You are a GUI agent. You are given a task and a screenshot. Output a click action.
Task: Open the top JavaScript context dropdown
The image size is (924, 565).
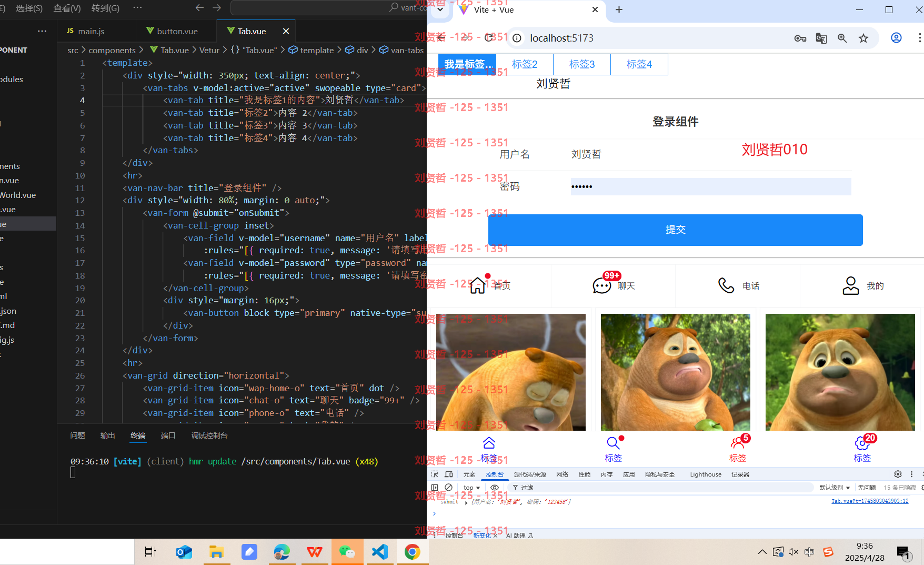[x=471, y=488]
